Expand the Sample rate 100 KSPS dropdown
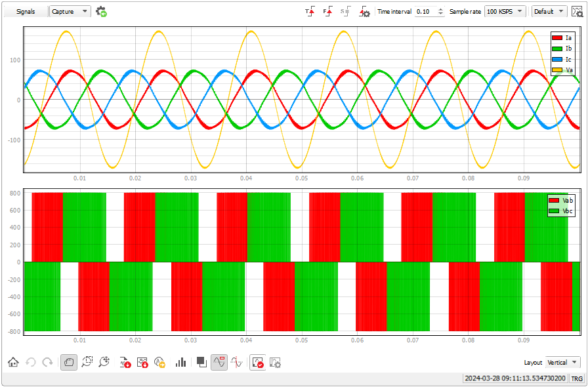The height and width of the screenshot is (387, 588). [505, 12]
